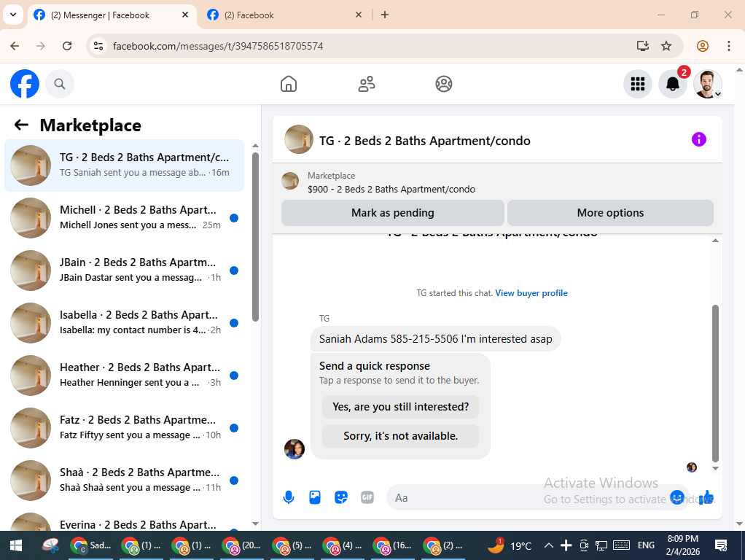Viewport: 745px width, 560px height.
Task: Open the Facebook menu grid icon
Action: 638,84
